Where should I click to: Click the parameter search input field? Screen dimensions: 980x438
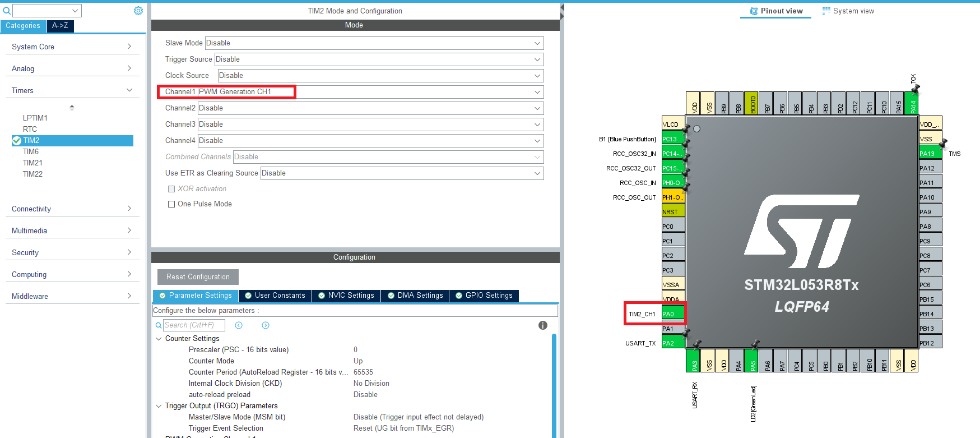pos(194,325)
